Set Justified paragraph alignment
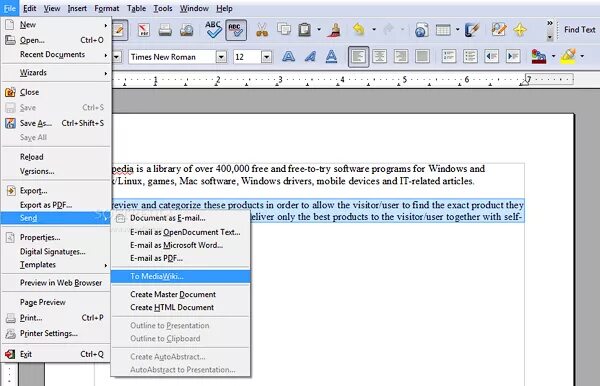The width and height of the screenshot is (600, 386). 422,57
